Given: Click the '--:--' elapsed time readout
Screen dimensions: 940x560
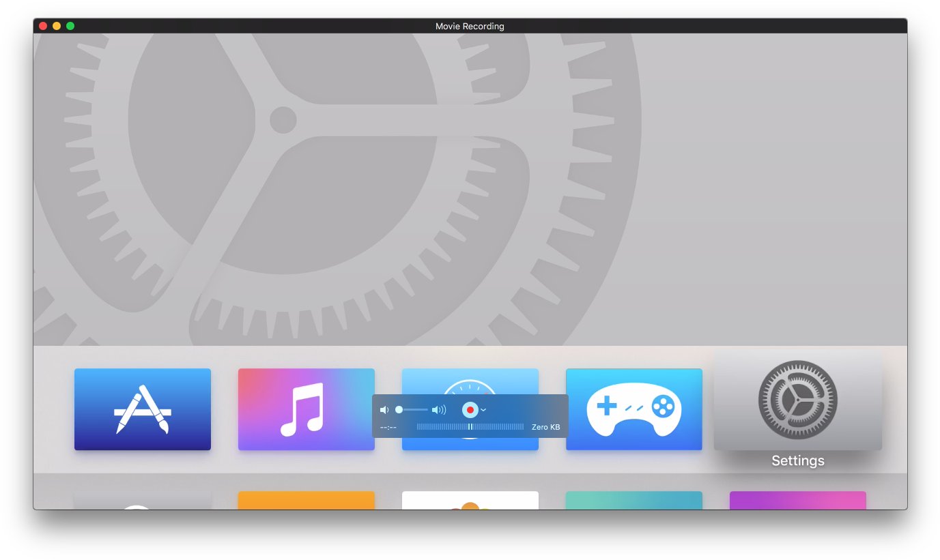Looking at the screenshot, I should point(388,427).
